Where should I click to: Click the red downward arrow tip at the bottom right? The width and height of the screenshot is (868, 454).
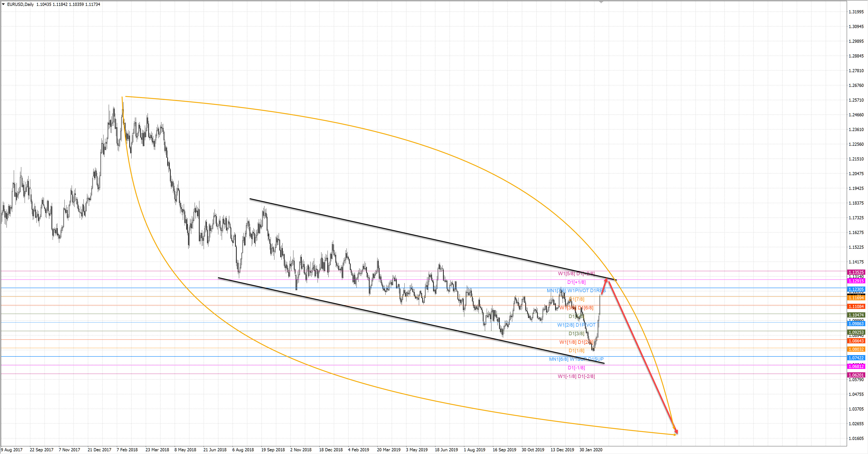(x=676, y=432)
